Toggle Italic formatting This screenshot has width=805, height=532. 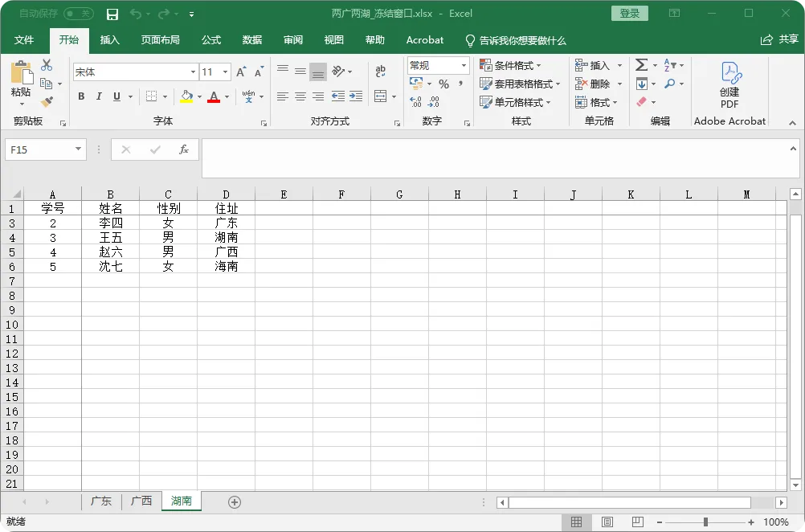99,96
